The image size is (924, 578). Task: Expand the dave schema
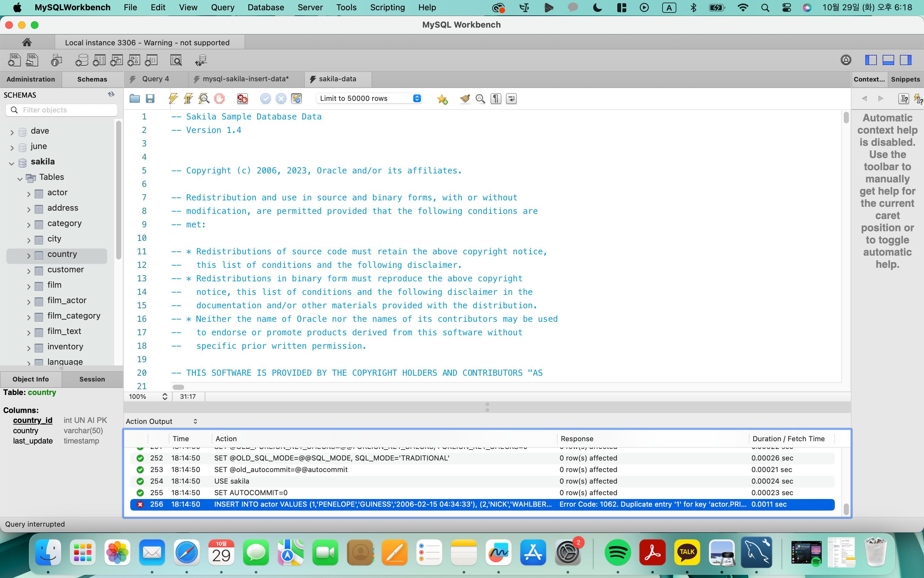pyautogui.click(x=12, y=132)
